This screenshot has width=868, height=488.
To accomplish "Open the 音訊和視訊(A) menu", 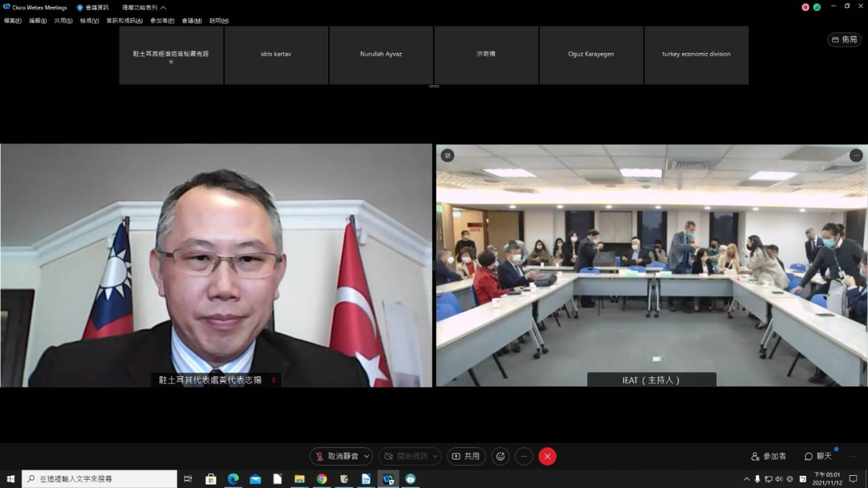I will [x=124, y=20].
